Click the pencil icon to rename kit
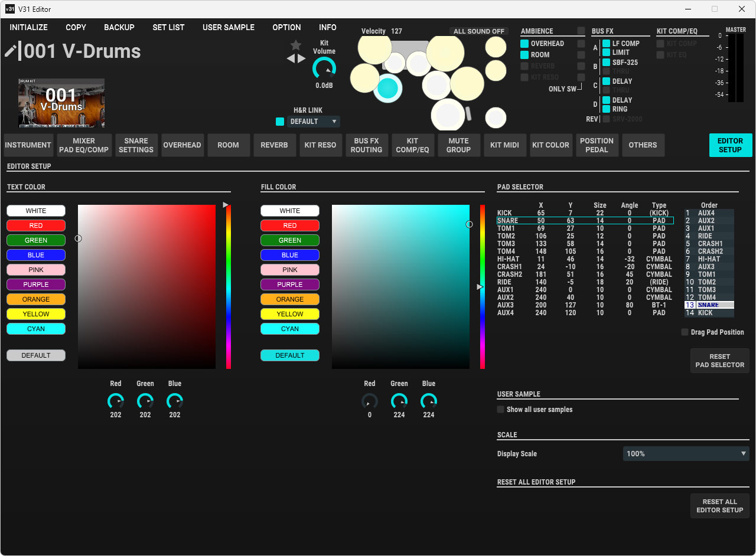The width and height of the screenshot is (756, 556). pos(11,51)
